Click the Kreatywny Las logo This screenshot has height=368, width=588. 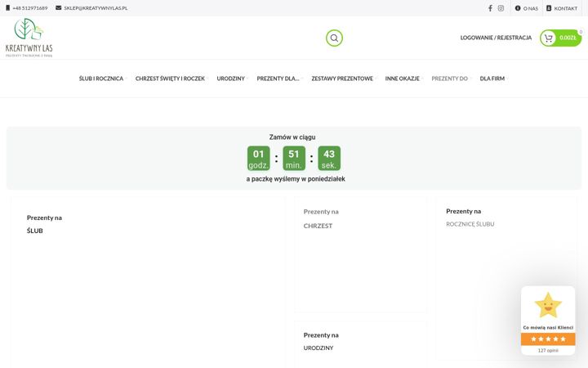click(29, 38)
